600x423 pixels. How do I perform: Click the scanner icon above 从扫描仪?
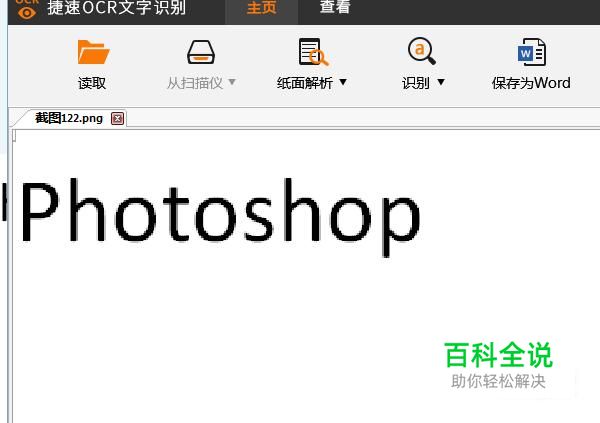201,52
